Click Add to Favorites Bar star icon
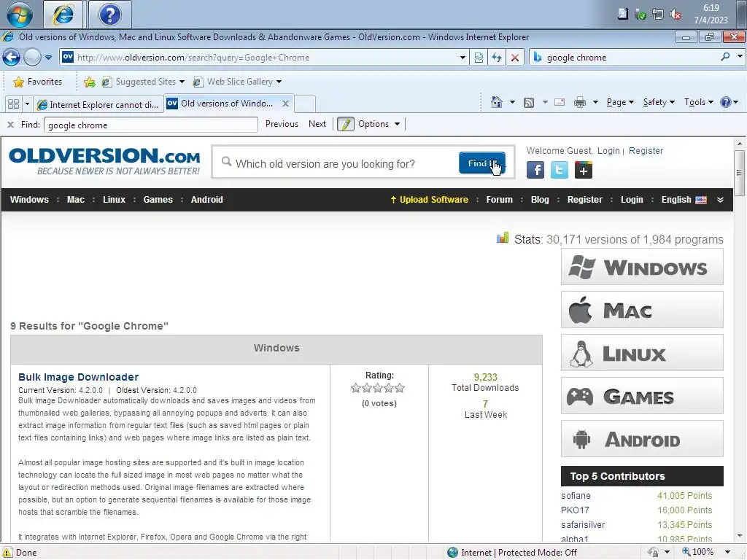Screen dimensions: 747x560 [89, 82]
